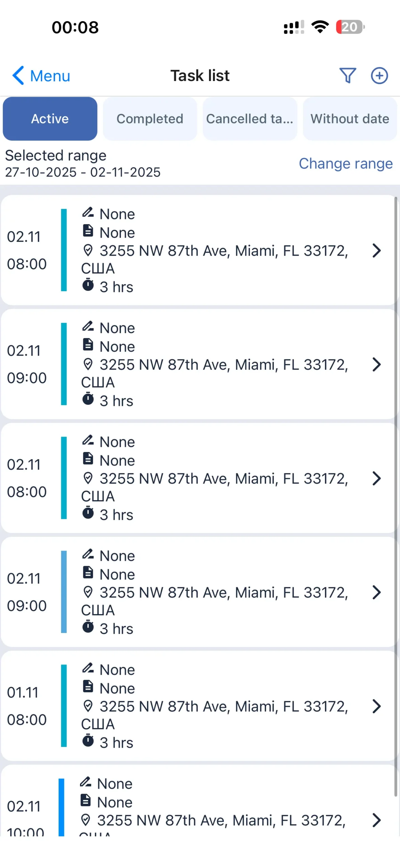400x868 pixels.
Task: Tap the stopwatch icon on the first task
Action: (x=88, y=285)
